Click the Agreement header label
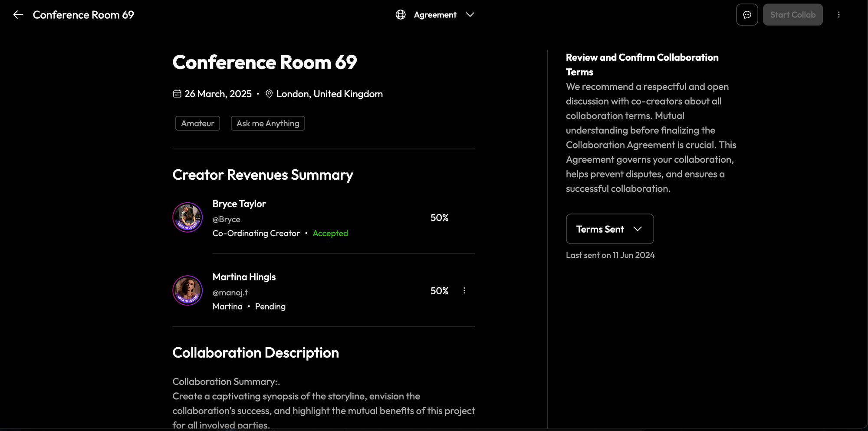Screen dimensions: 868x431 point(435,15)
